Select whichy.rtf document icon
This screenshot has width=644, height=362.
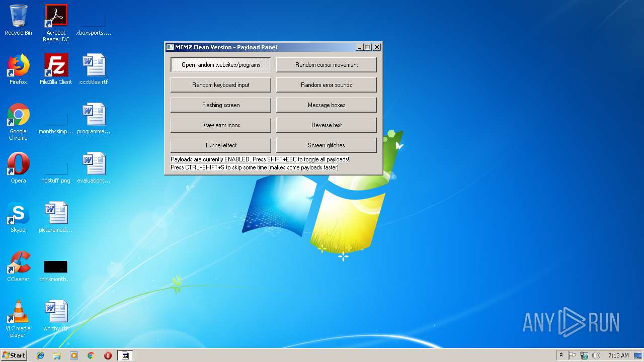click(56, 316)
